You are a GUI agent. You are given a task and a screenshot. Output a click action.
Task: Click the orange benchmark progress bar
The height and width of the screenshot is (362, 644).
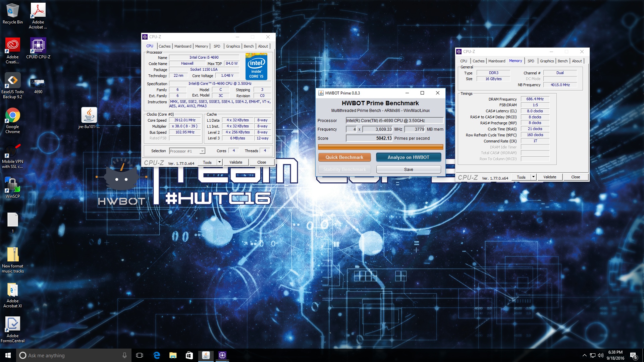381,147
